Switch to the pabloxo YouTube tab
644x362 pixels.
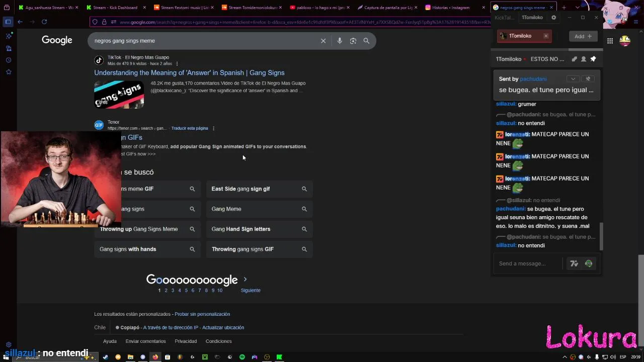pos(320,8)
